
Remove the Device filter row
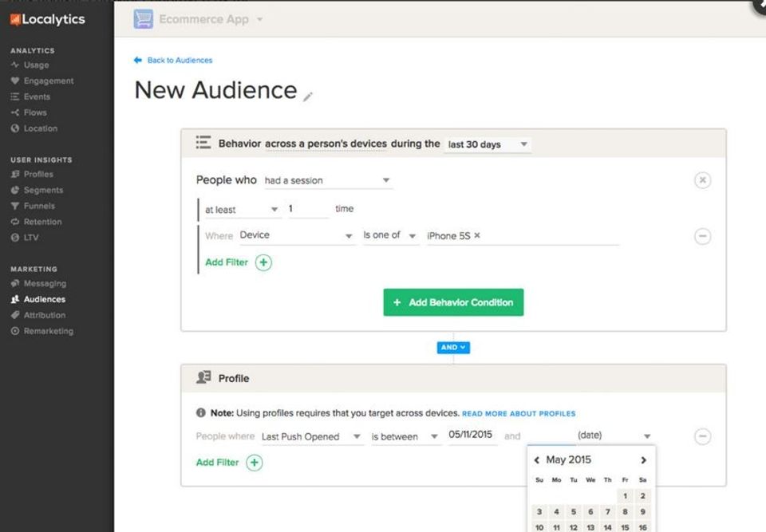[702, 236]
